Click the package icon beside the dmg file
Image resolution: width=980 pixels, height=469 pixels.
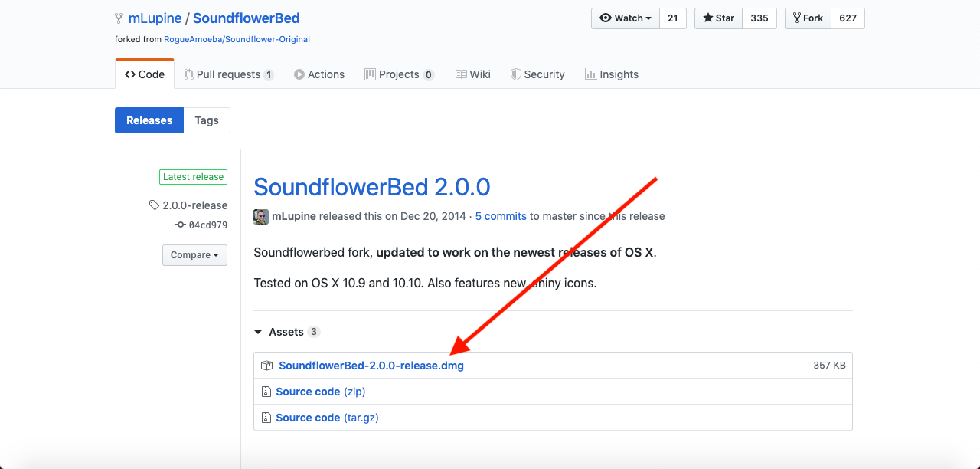266,366
